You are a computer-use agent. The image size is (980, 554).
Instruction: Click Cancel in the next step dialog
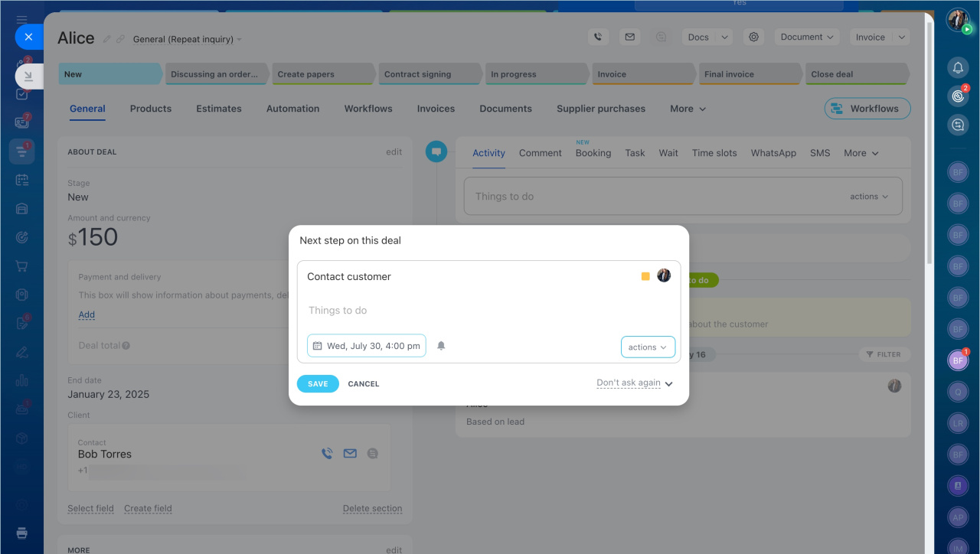tap(364, 384)
